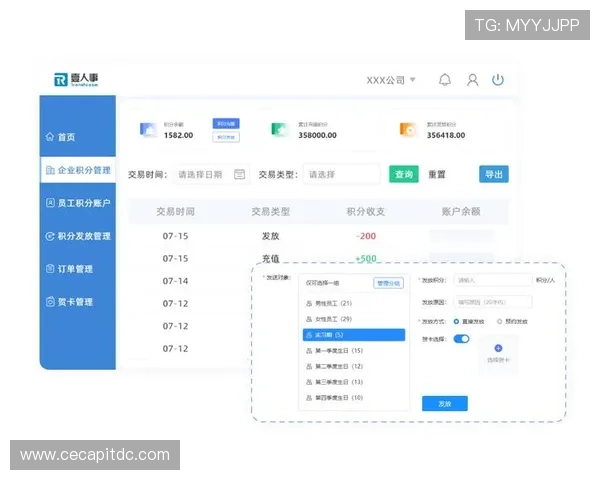Click the person icon beside 员工积分账户
The height and width of the screenshot is (480, 600).
tap(50, 203)
